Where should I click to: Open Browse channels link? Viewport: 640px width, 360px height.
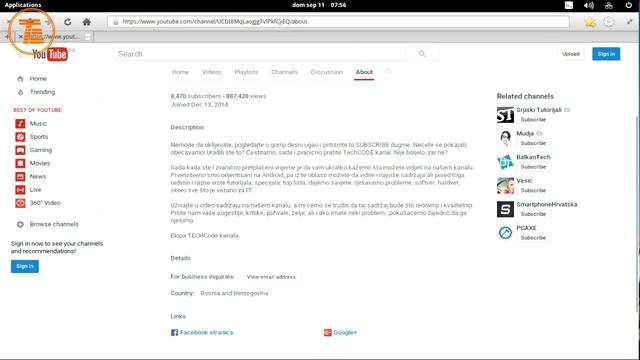point(54,224)
